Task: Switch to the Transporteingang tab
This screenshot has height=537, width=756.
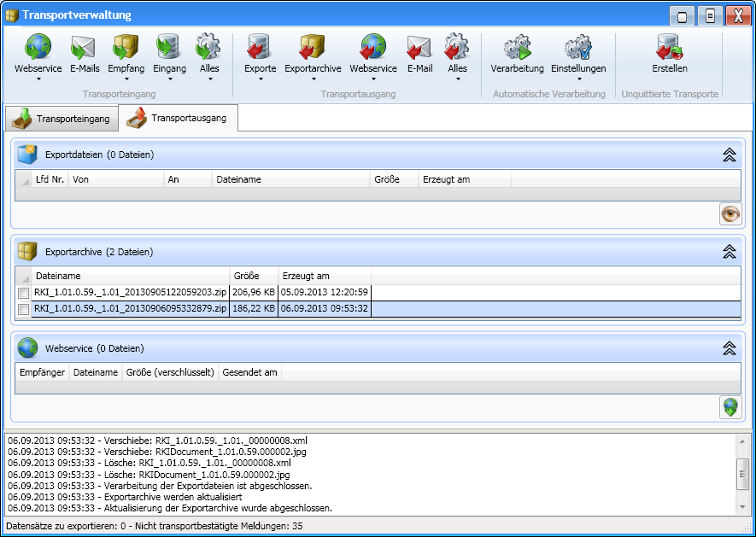Action: coord(62,119)
